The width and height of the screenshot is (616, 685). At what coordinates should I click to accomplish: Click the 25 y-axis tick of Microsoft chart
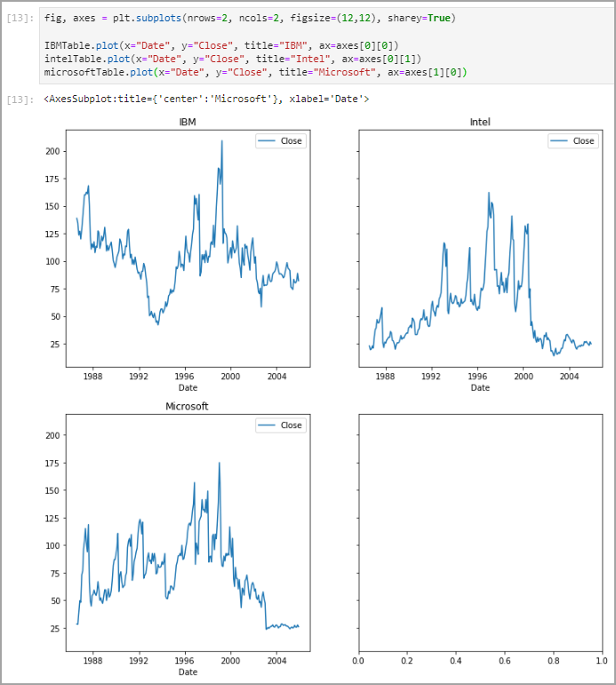click(x=54, y=629)
